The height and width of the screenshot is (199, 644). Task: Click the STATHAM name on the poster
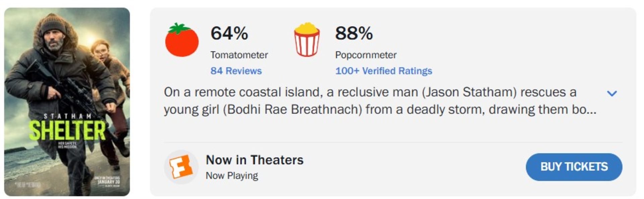67,116
